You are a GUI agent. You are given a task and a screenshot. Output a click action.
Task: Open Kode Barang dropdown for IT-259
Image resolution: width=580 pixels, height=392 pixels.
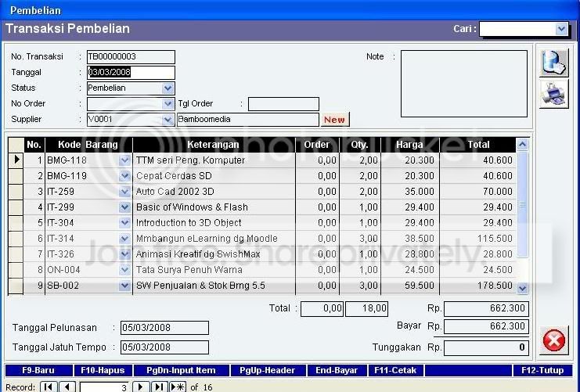point(124,192)
